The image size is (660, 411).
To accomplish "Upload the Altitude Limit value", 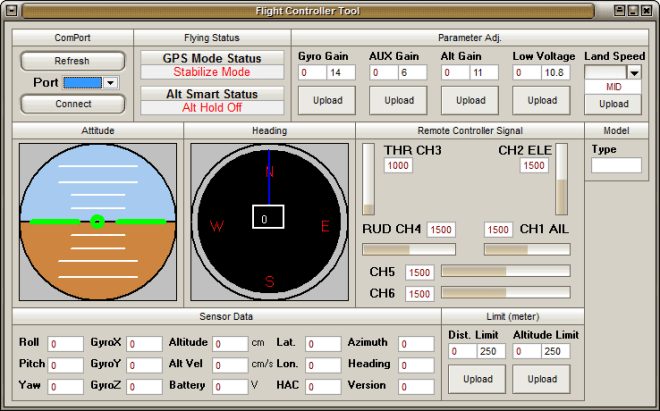I will pyautogui.click(x=541, y=379).
